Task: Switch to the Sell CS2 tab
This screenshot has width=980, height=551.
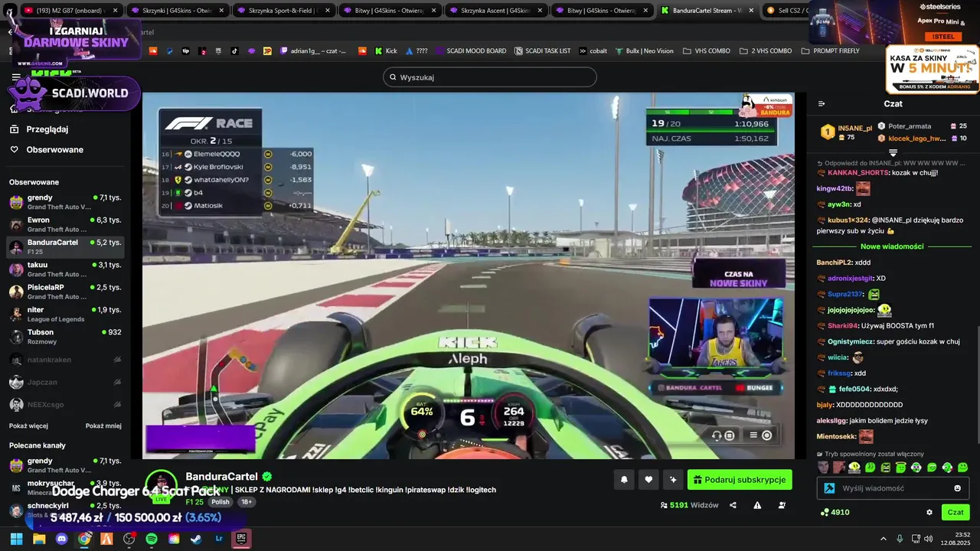Action: pos(786,11)
